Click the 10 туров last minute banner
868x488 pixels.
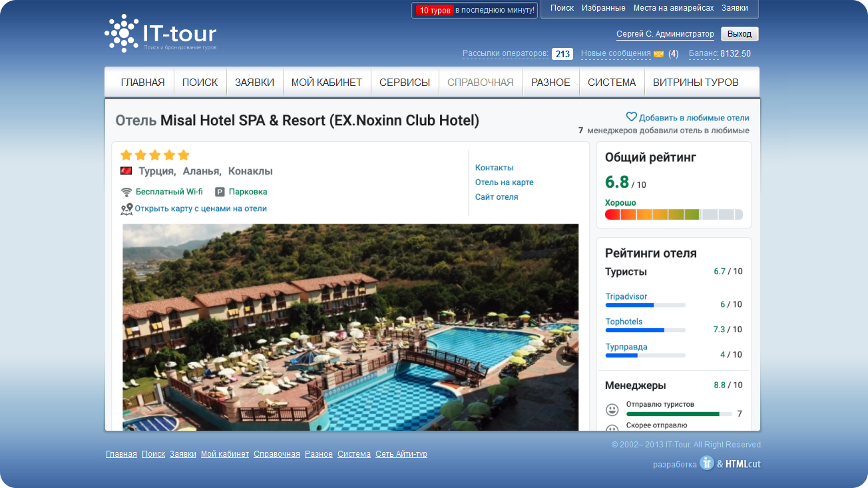pyautogui.click(x=475, y=10)
